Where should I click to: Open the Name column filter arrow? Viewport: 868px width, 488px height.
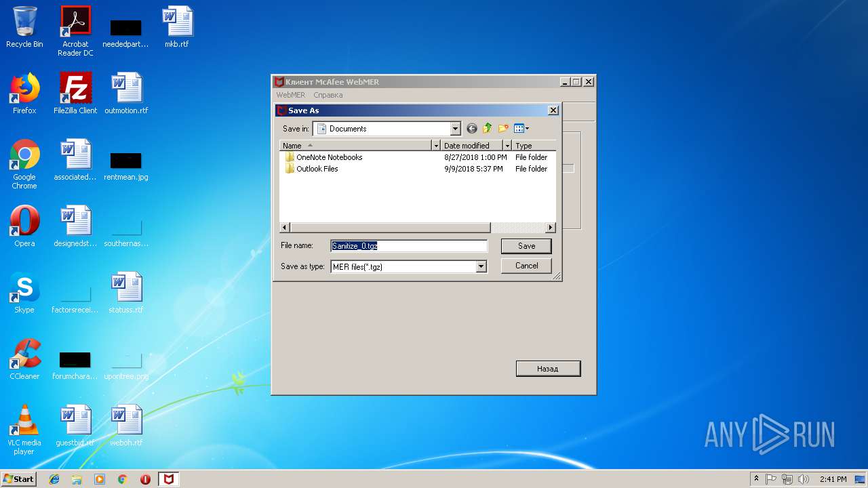pyautogui.click(x=436, y=146)
